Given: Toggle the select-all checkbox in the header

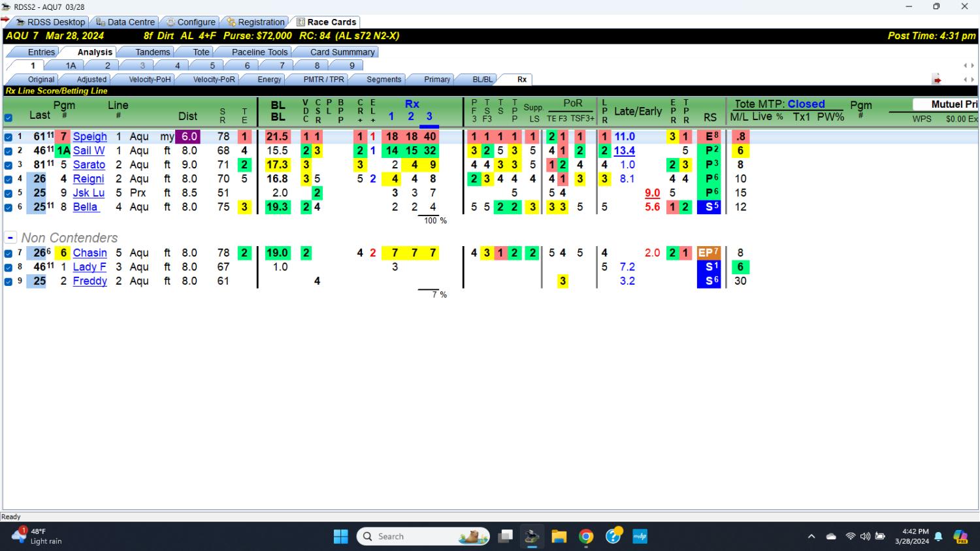Looking at the screenshot, I should click(8, 118).
